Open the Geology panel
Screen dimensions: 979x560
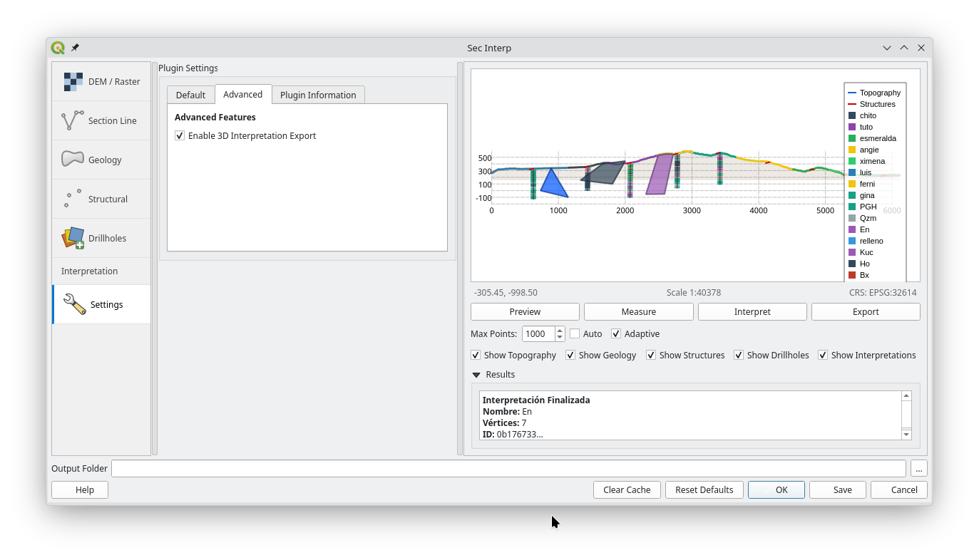tap(101, 159)
